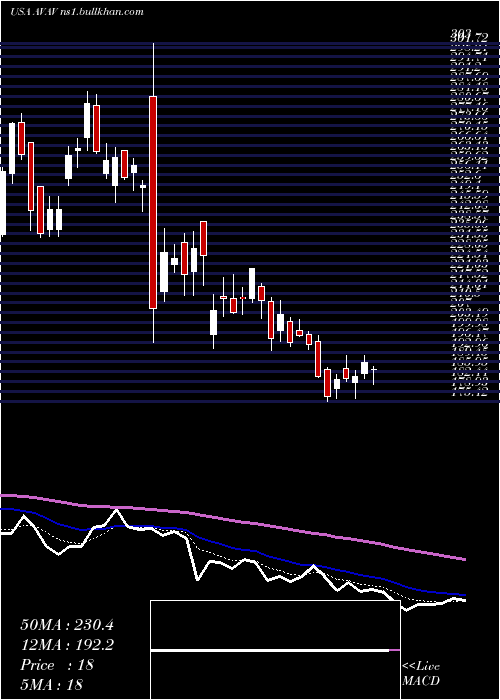Select the 12MA : 192.2 readout
The width and height of the screenshot is (500, 700).
[67, 645]
